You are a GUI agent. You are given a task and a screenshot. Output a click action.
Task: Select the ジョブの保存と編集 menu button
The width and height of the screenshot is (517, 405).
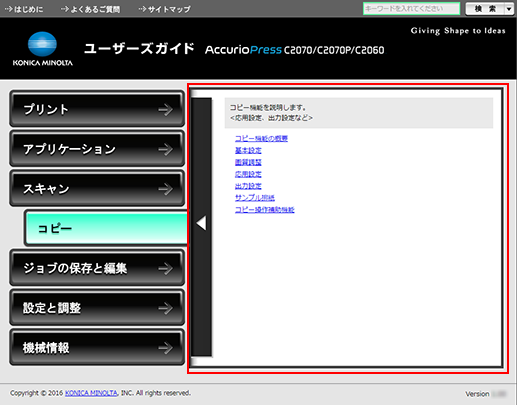tap(97, 268)
